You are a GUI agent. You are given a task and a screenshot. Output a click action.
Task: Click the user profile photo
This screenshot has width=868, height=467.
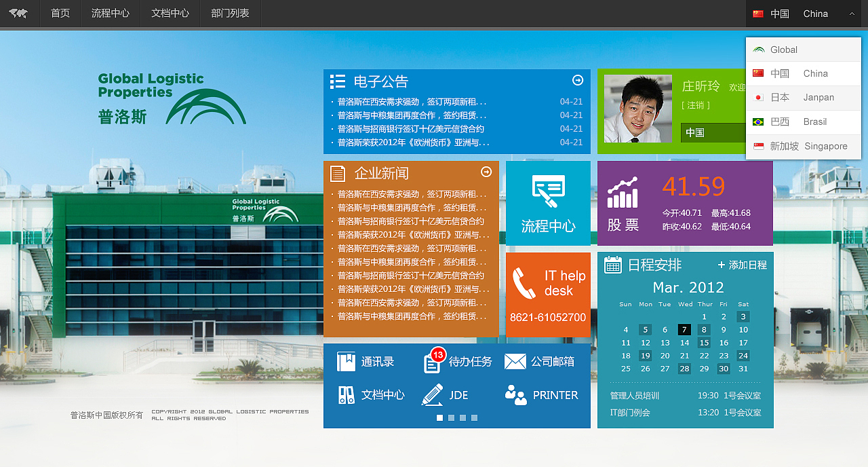[638, 109]
